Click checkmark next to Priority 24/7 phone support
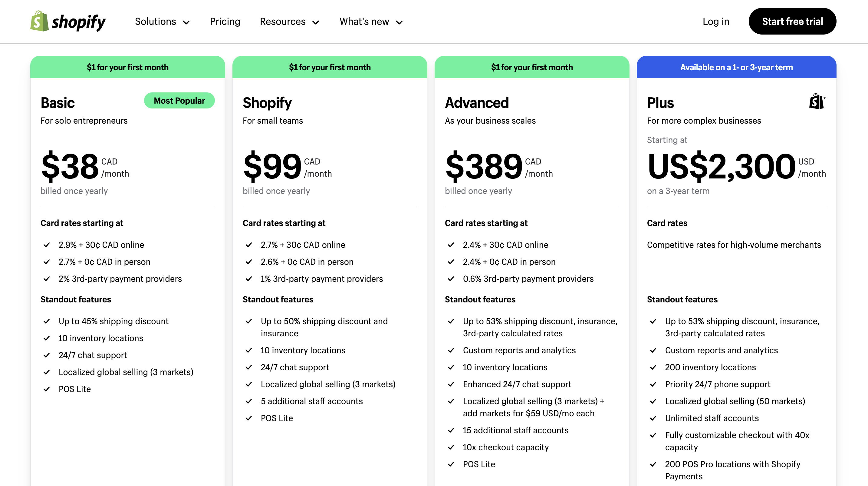The height and width of the screenshot is (486, 868). coord(653,384)
